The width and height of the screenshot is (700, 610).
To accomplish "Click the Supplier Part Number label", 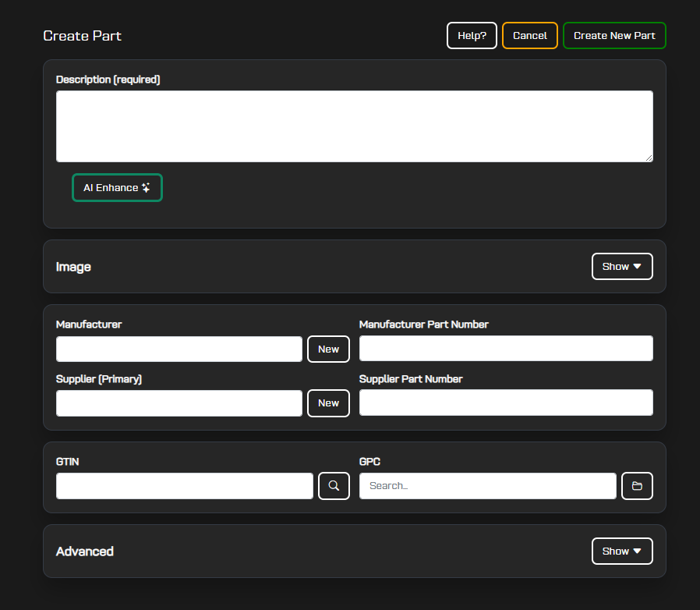I will [x=411, y=379].
